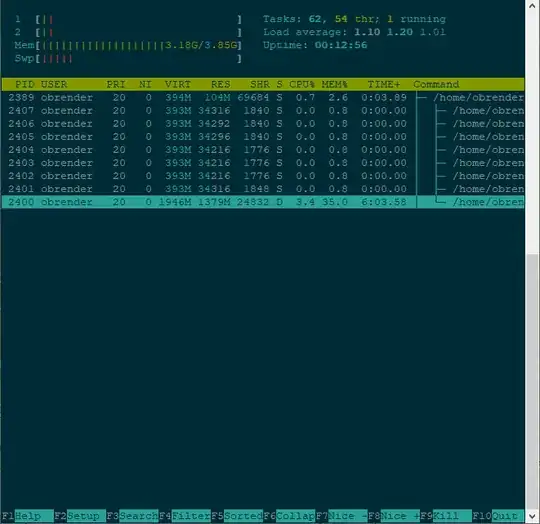Sort by the RES column header

pos(220,84)
